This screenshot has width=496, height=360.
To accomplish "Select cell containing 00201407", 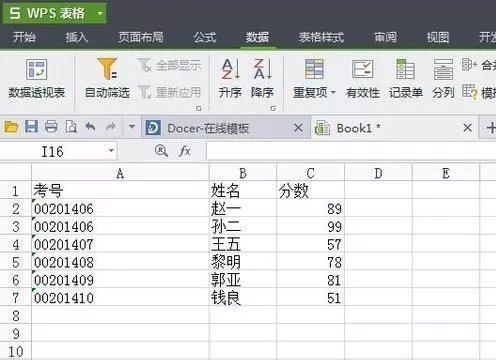I will tap(120, 244).
